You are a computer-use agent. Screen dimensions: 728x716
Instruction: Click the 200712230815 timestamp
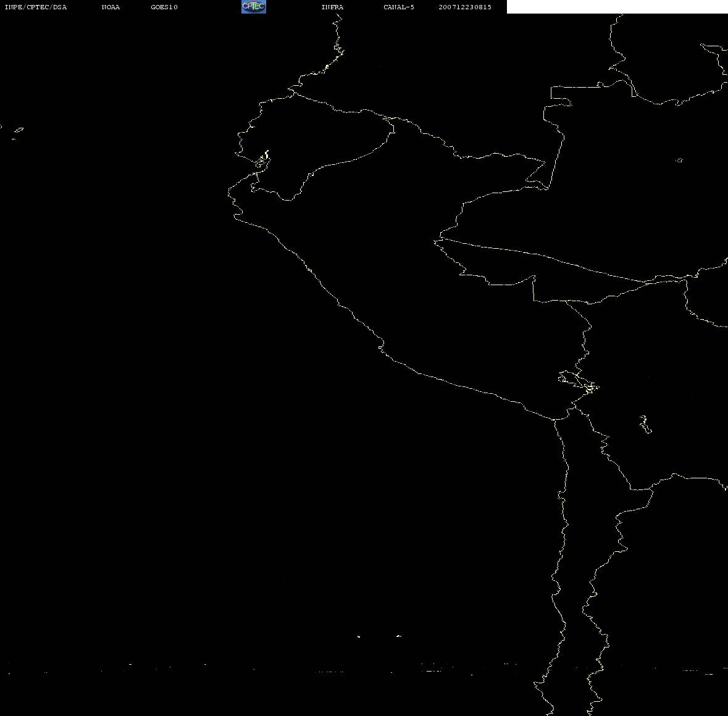tap(465, 7)
